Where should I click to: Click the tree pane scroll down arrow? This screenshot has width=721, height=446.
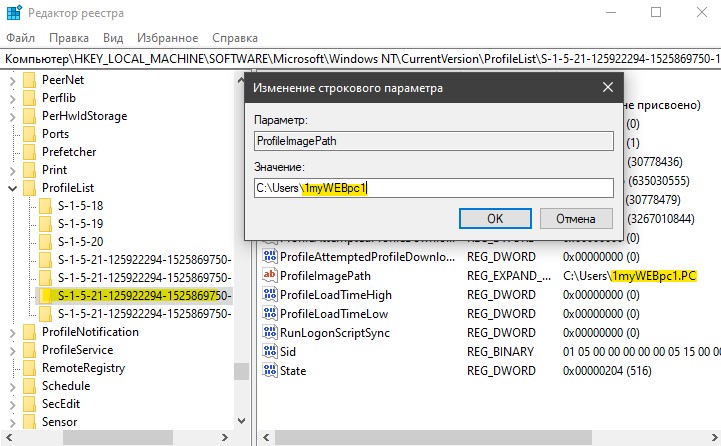pos(241,421)
